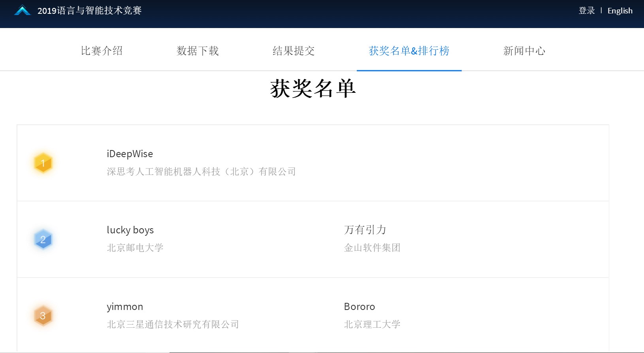
Task: Select the 获奖名单&排行榜 tab
Action: point(409,51)
